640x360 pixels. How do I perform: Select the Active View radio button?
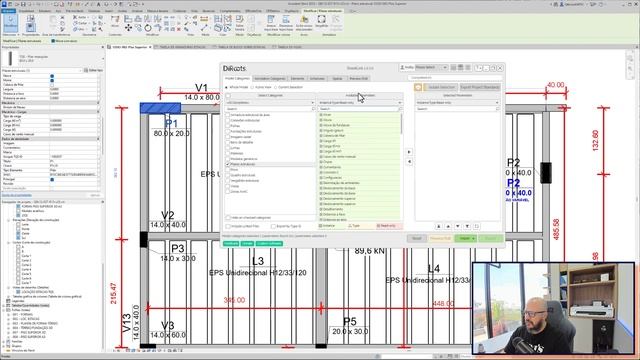[252, 87]
